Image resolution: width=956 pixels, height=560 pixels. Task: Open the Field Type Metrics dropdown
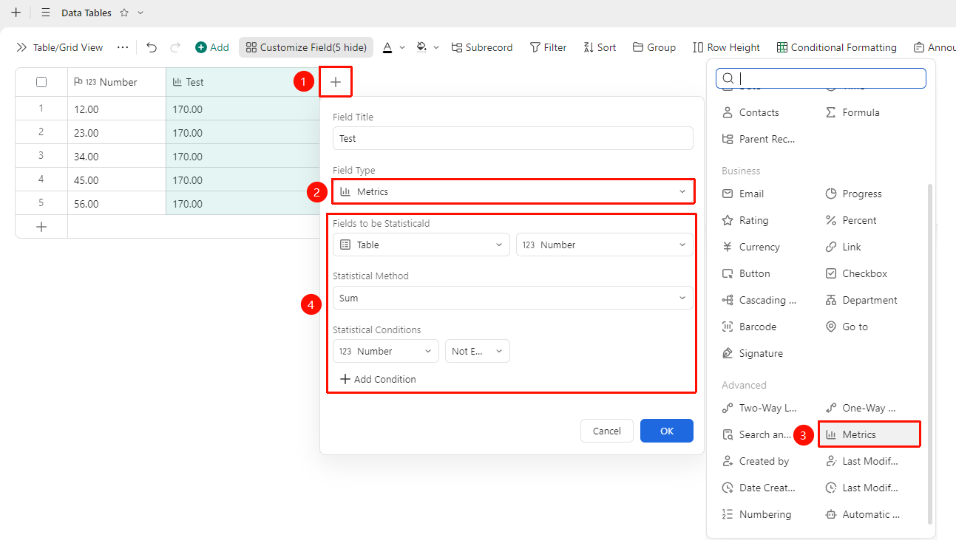[513, 191]
